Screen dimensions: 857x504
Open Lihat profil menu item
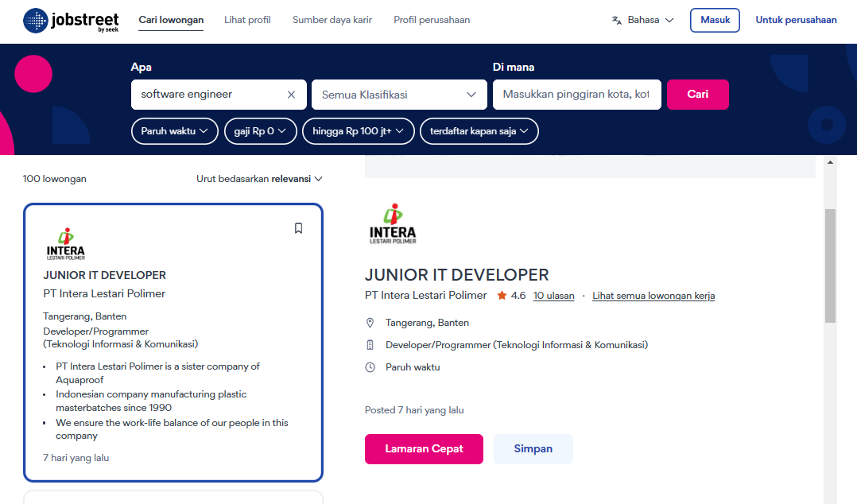247,20
